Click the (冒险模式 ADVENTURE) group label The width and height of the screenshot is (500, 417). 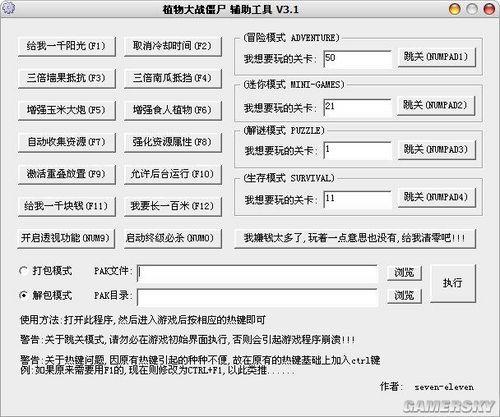[x=291, y=37]
